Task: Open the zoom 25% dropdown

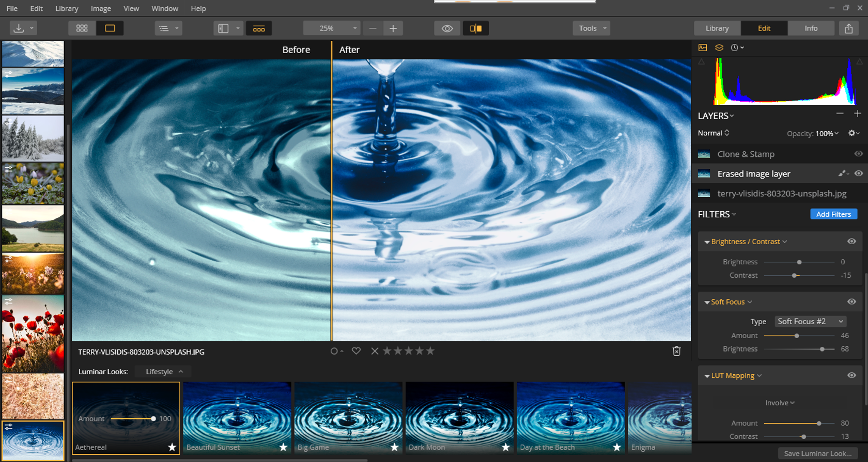Action: coord(331,28)
